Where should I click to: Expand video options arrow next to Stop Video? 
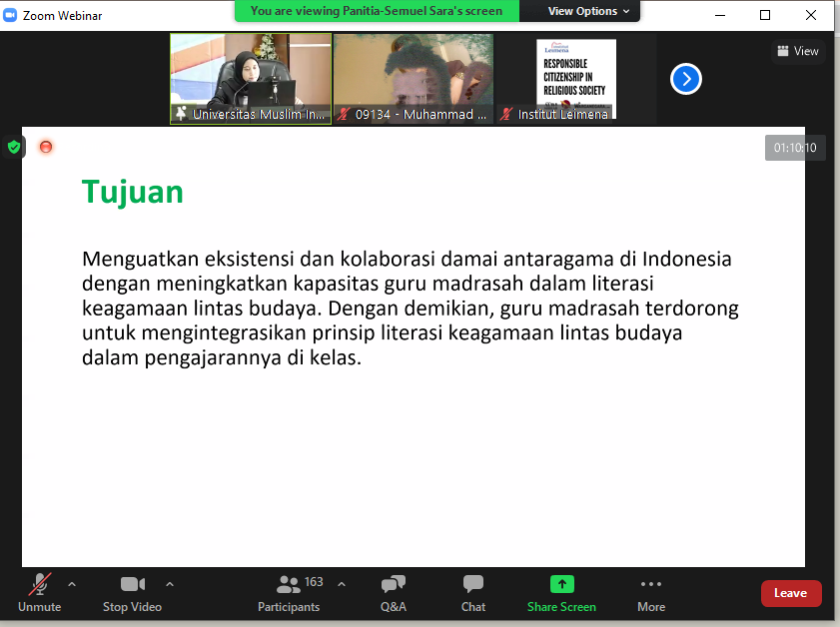click(170, 584)
